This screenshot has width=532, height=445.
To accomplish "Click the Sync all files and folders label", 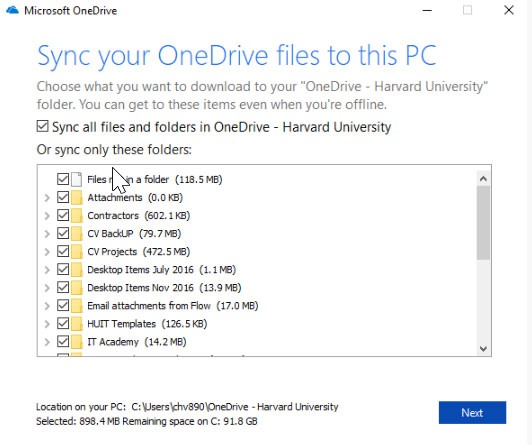I will 222,127.
